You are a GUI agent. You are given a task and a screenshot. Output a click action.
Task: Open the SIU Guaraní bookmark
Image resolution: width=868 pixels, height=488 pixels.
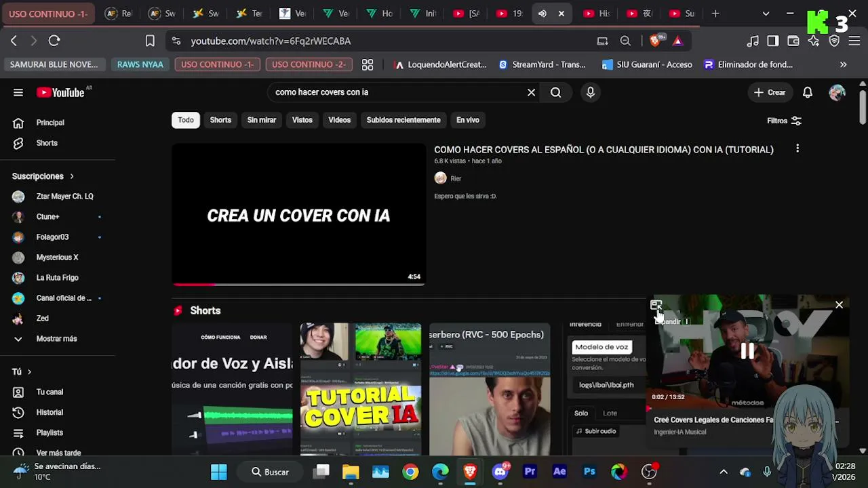[647, 64]
